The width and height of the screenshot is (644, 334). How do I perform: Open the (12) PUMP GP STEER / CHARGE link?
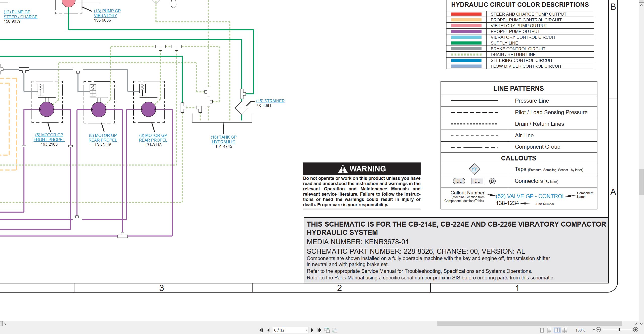coord(20,14)
